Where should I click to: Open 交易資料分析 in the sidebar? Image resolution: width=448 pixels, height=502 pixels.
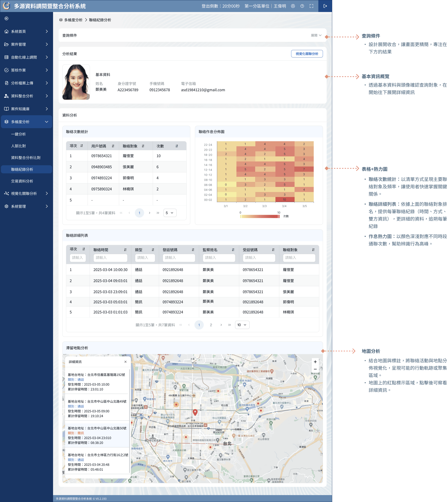22,181
